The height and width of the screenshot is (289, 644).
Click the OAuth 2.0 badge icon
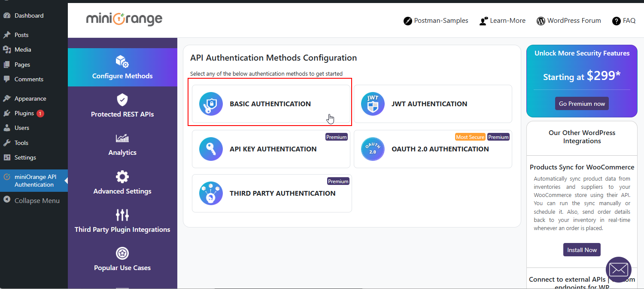(373, 149)
